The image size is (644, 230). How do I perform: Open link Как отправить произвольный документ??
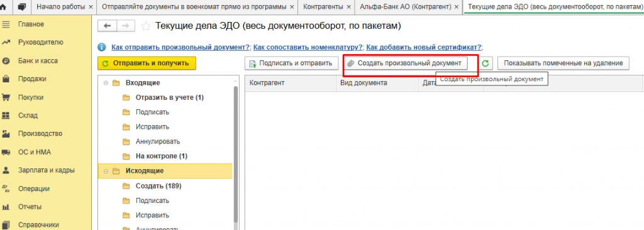coord(180,47)
